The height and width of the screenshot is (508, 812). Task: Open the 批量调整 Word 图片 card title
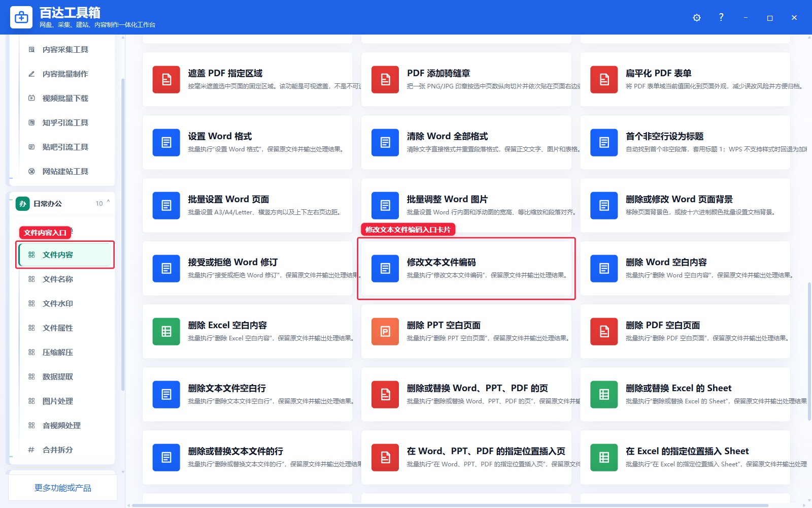click(447, 200)
